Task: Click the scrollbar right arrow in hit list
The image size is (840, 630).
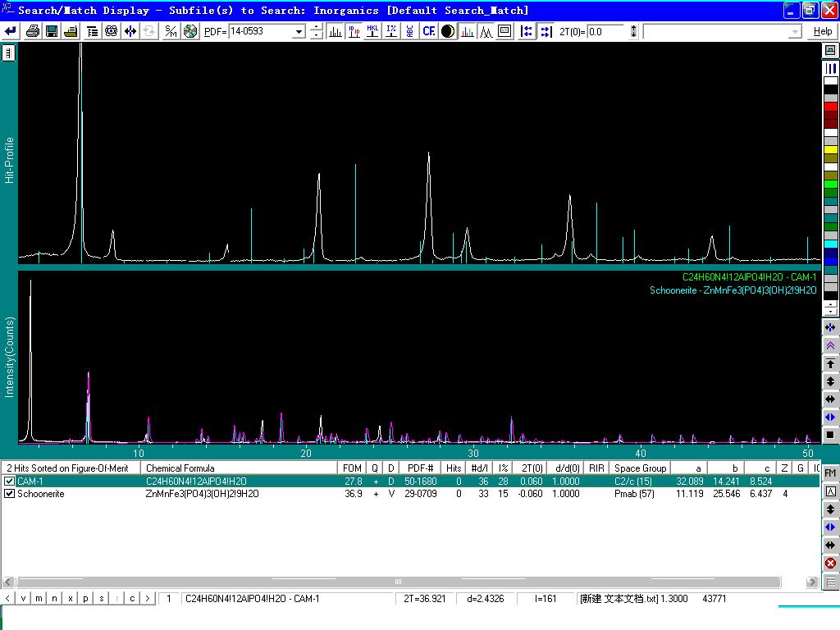Action: tap(811, 582)
